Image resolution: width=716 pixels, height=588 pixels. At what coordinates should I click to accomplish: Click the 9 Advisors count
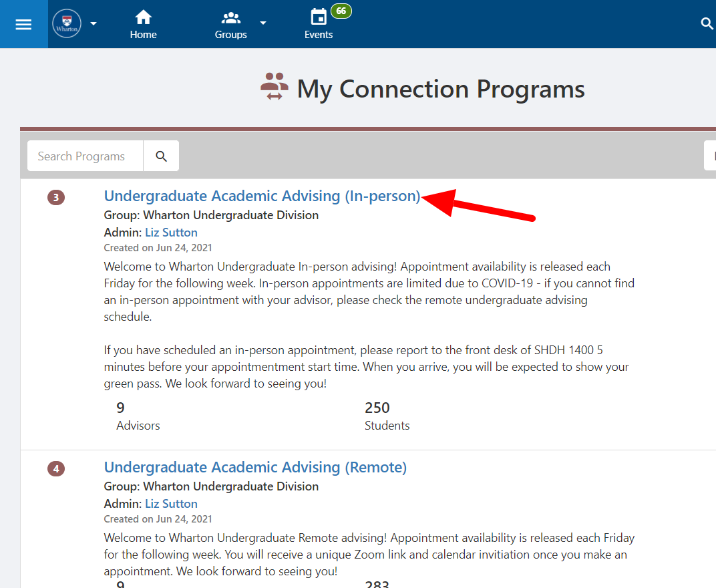click(x=121, y=408)
